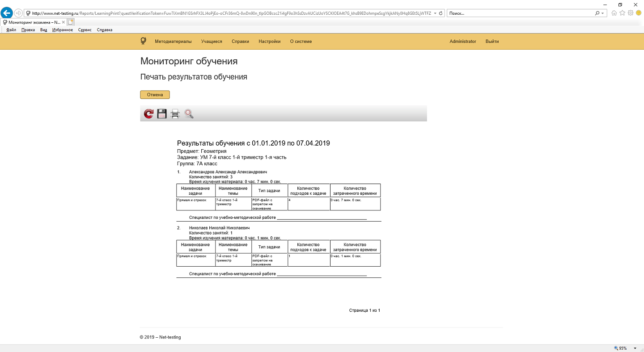
Task: Click the smiley feedback icon
Action: 639,13
